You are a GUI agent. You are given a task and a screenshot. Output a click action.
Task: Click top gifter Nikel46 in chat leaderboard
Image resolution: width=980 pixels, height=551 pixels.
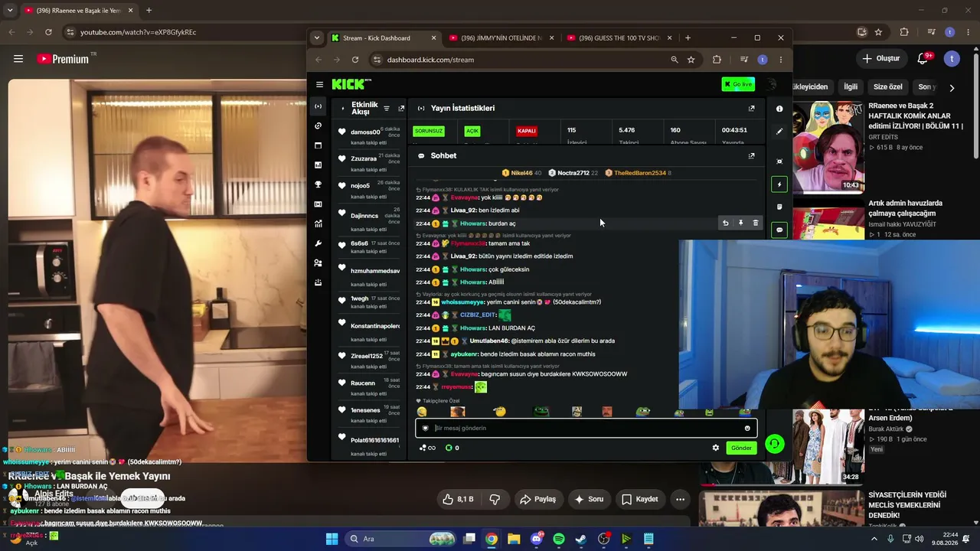click(521, 173)
